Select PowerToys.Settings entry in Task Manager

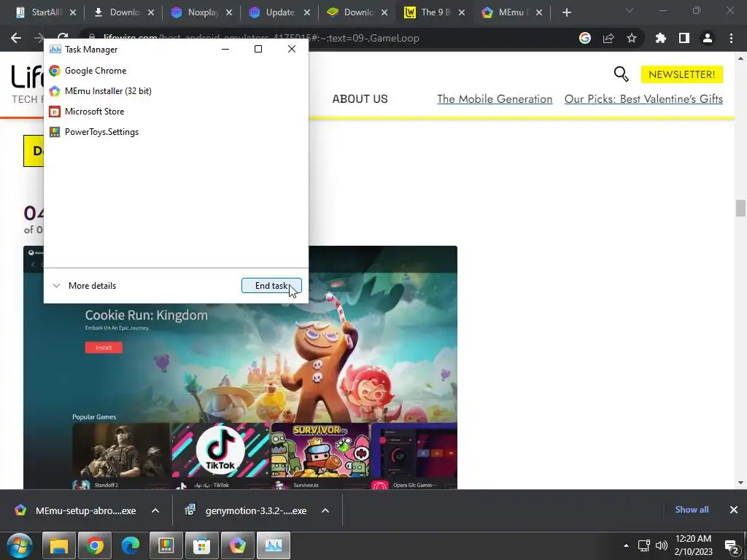click(x=176, y=132)
